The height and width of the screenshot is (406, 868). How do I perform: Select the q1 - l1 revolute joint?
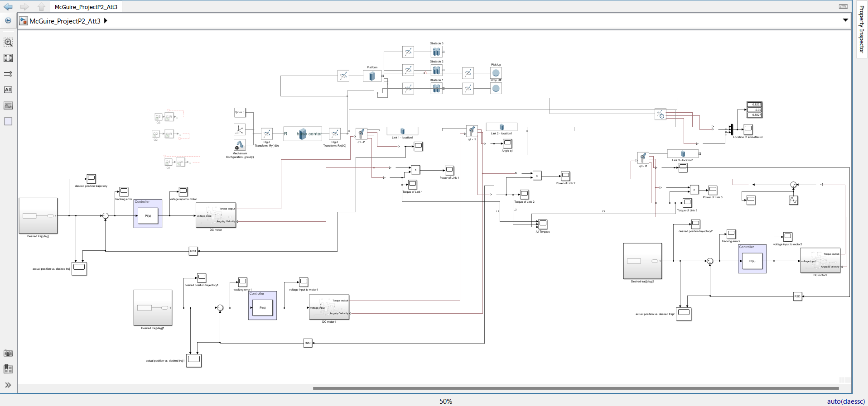361,134
